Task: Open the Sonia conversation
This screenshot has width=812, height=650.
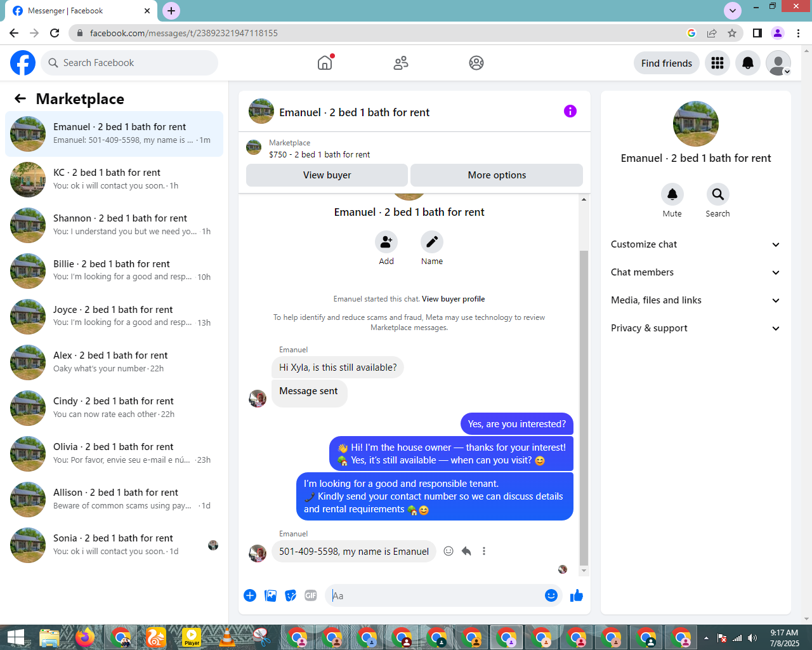Action: point(114,545)
